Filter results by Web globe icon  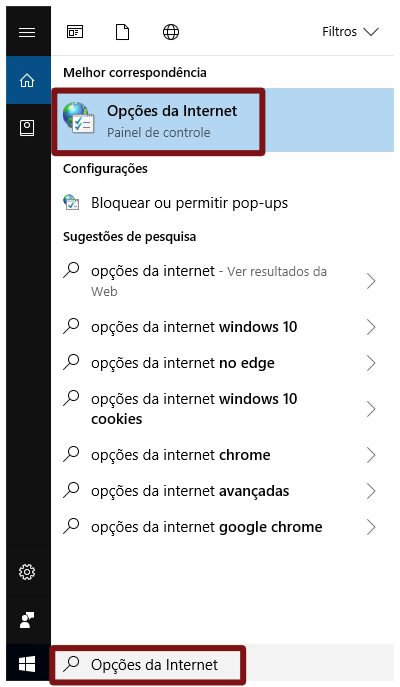click(x=171, y=32)
